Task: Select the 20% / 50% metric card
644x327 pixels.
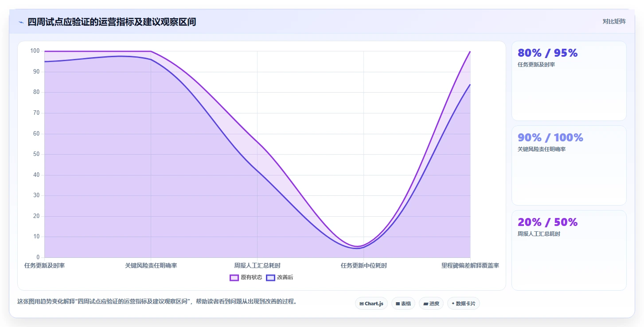Action: click(x=569, y=250)
